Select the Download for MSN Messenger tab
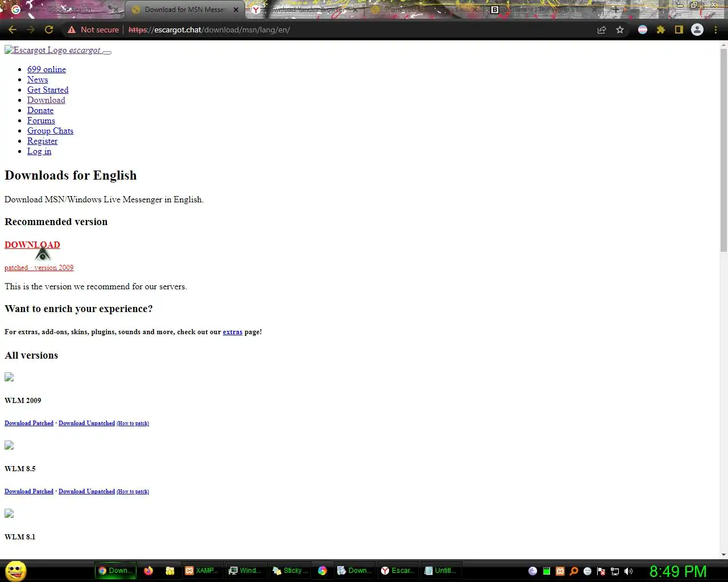 [185, 10]
